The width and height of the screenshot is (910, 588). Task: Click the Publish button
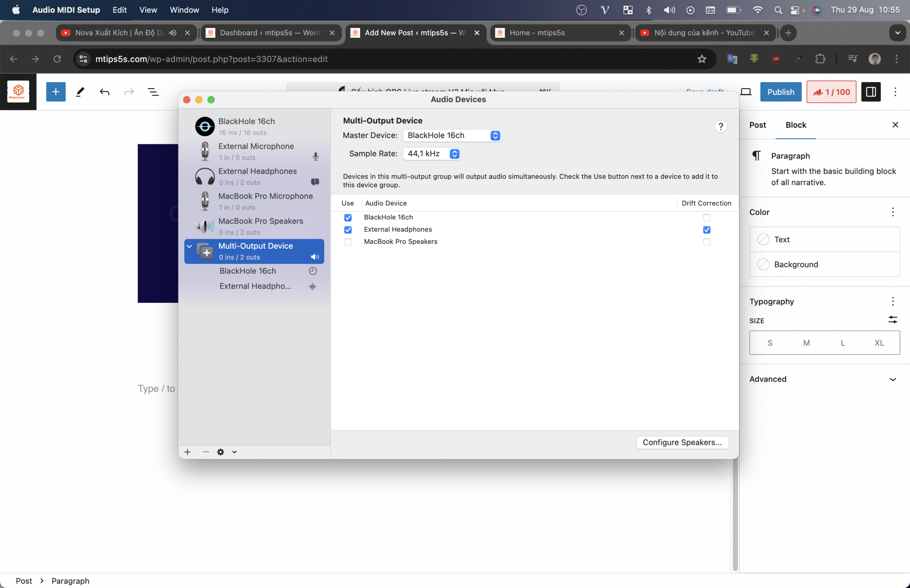pos(781,92)
